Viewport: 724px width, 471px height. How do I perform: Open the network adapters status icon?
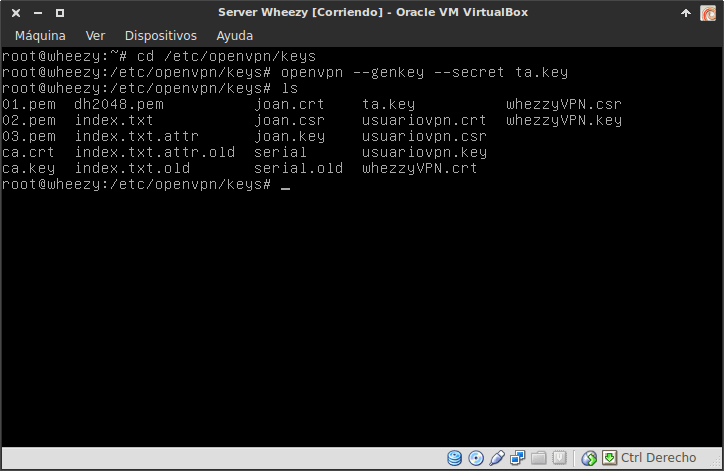518,459
